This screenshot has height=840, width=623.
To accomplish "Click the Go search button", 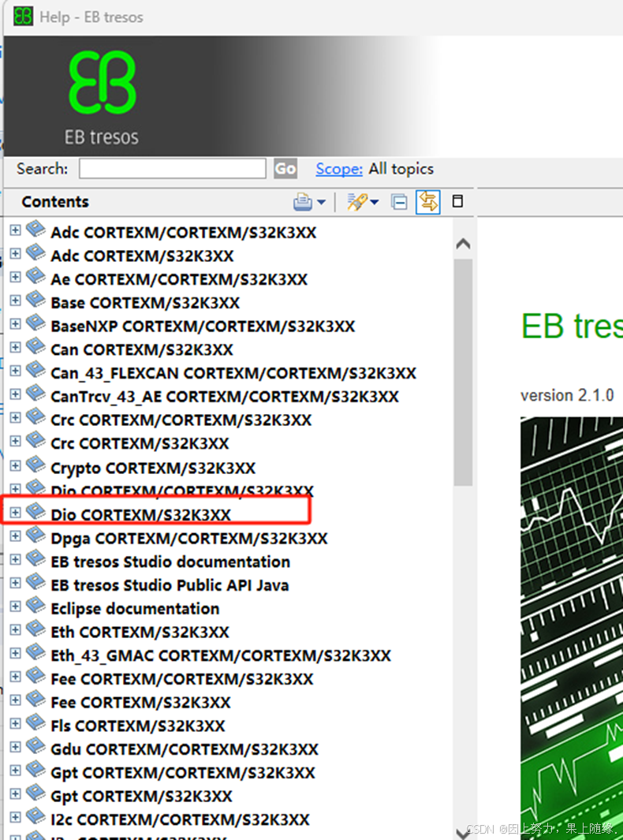I will click(x=285, y=169).
